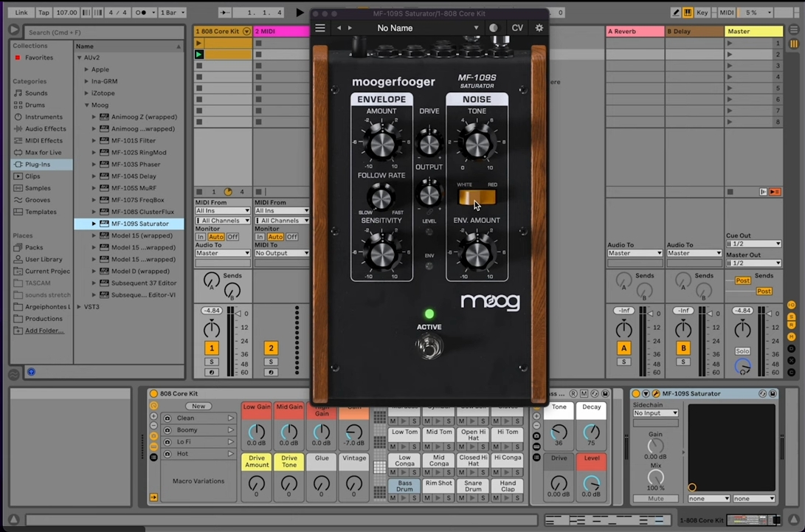The height and width of the screenshot is (532, 805).
Task: Toggle the Key map mode button
Action: [702, 13]
